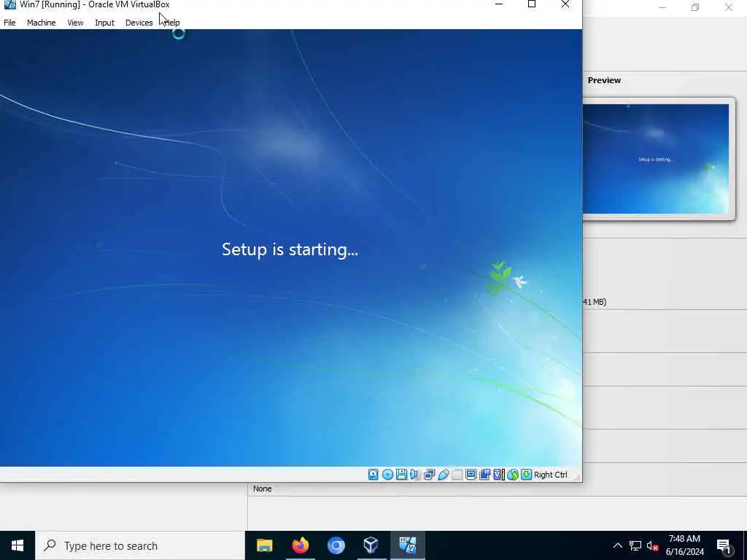Image resolution: width=747 pixels, height=560 pixels.
Task: Open the Action Center notifications icon
Action: [x=724, y=546]
